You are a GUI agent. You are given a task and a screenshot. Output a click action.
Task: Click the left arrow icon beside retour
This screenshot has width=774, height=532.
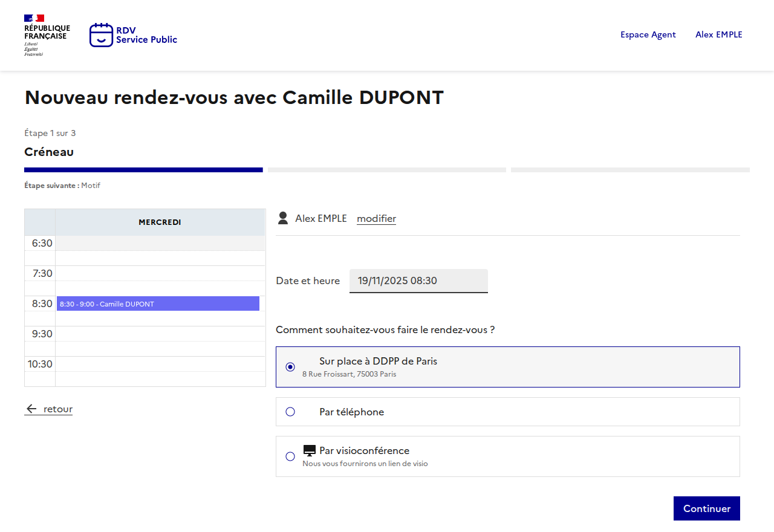click(x=31, y=409)
